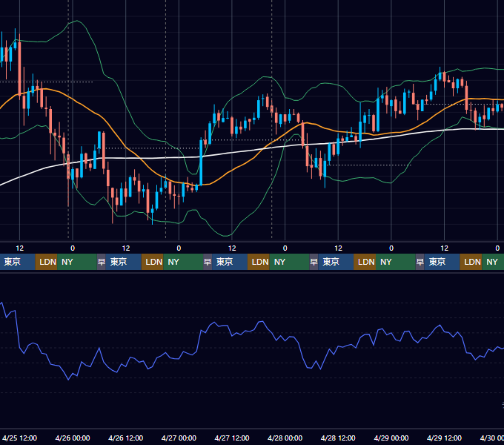Select the LDN session block on 4/26
This screenshot has width=504, height=445.
pos(153,262)
